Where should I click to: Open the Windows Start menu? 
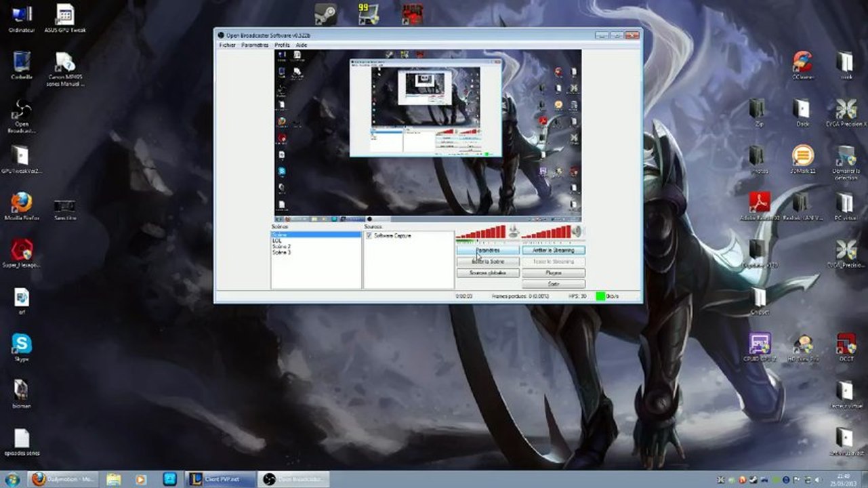pos(12,479)
